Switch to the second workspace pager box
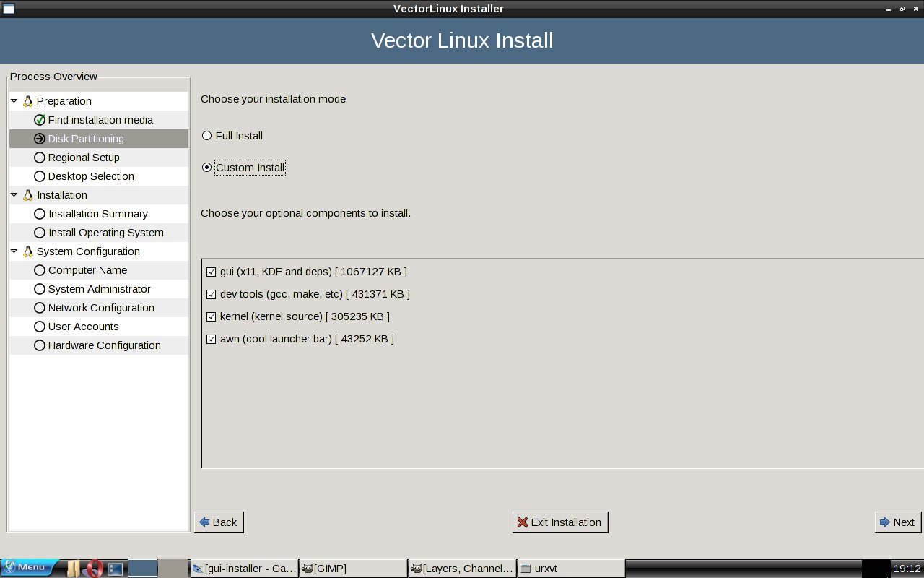The width and height of the screenshot is (924, 578). click(x=173, y=569)
